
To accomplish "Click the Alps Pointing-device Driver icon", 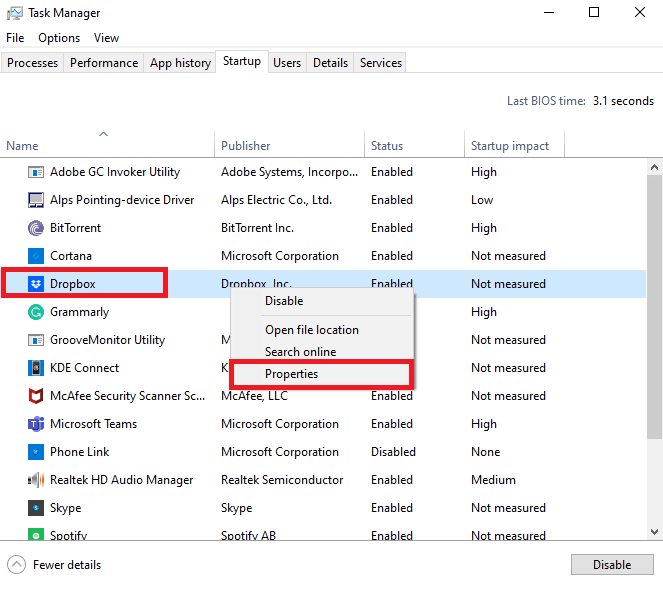I will point(36,200).
